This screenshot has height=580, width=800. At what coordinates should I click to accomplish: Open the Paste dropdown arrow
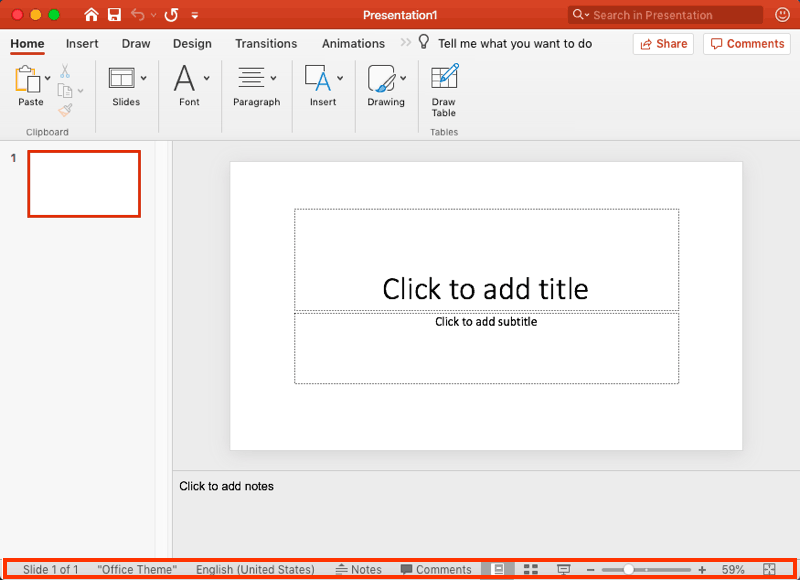point(48,78)
